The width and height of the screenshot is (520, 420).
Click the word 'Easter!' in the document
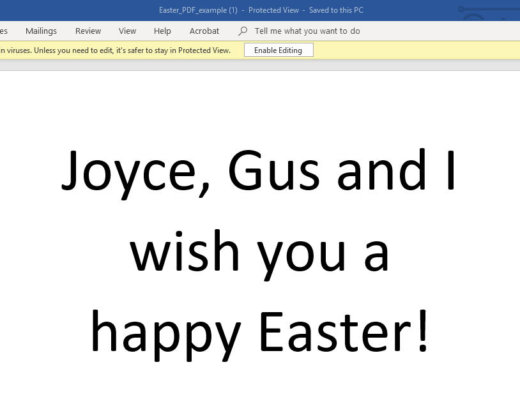(x=344, y=331)
